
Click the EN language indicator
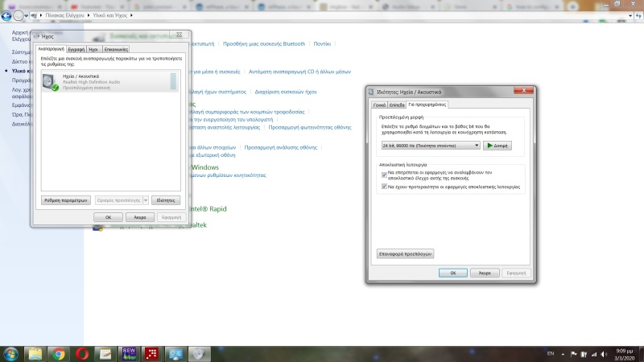tap(551, 354)
